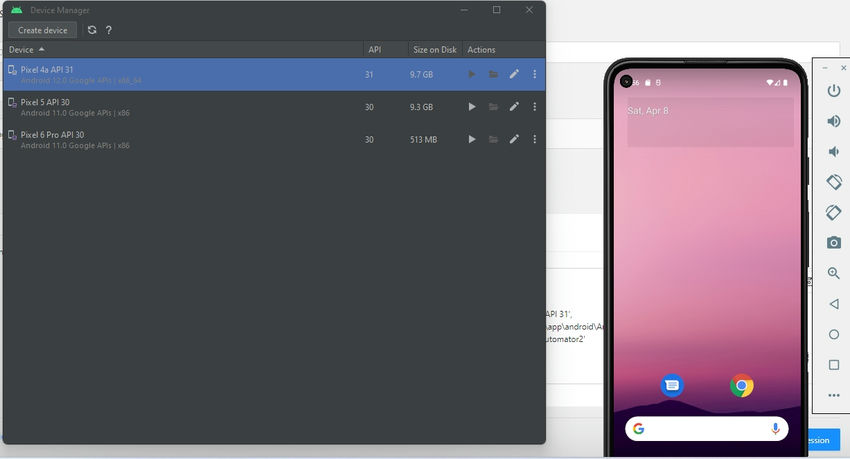The height and width of the screenshot is (459, 850).
Task: Minimize the emulator toolbar panel
Action: 825,68
